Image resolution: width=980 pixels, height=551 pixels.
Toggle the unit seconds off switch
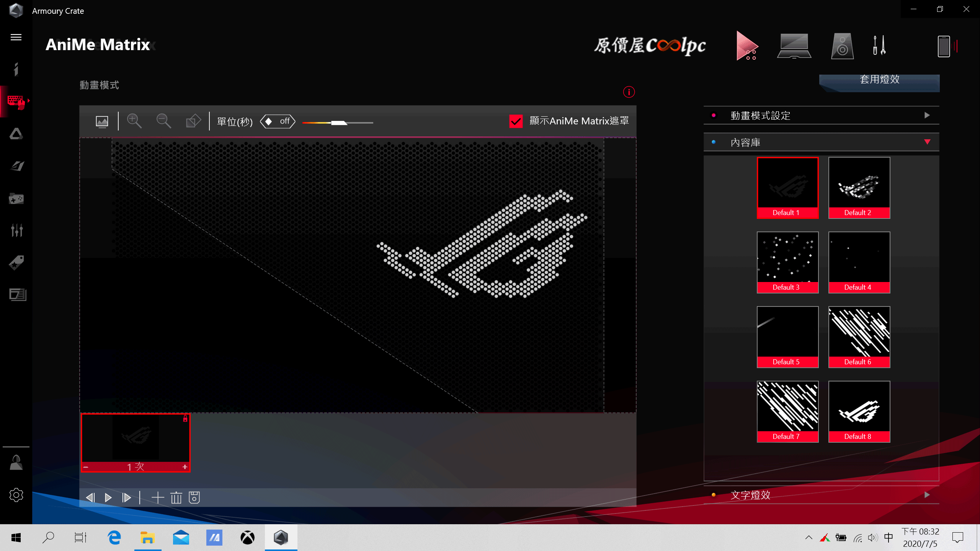pos(278,121)
